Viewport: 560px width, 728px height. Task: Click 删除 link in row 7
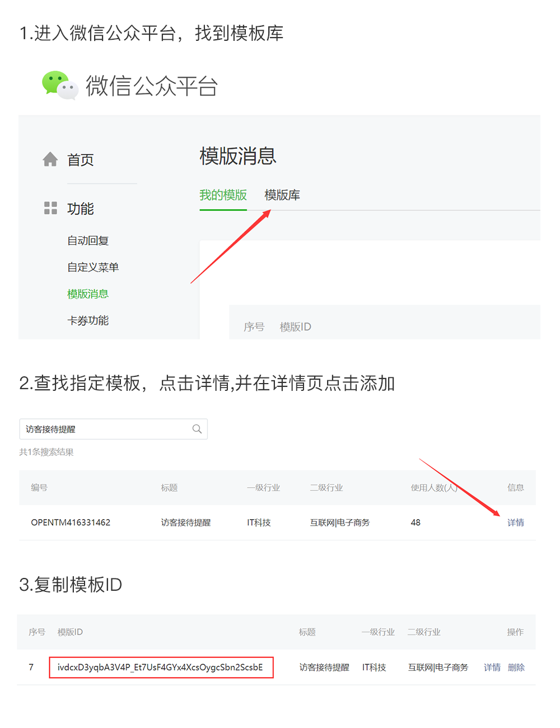[516, 668]
